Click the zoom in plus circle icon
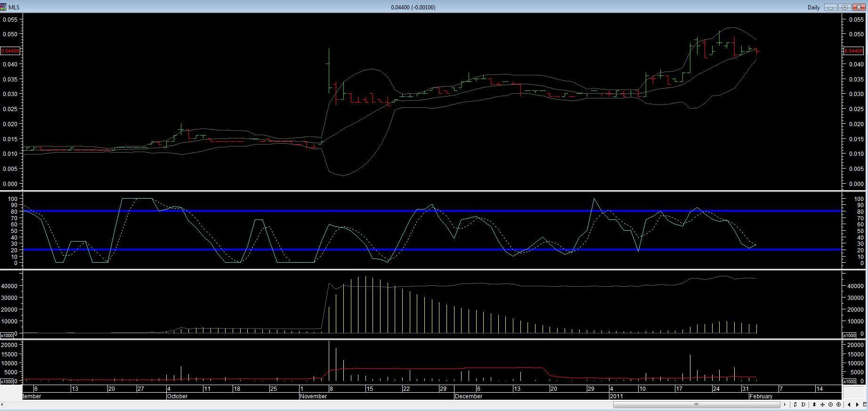The image size is (868, 411). [838, 404]
